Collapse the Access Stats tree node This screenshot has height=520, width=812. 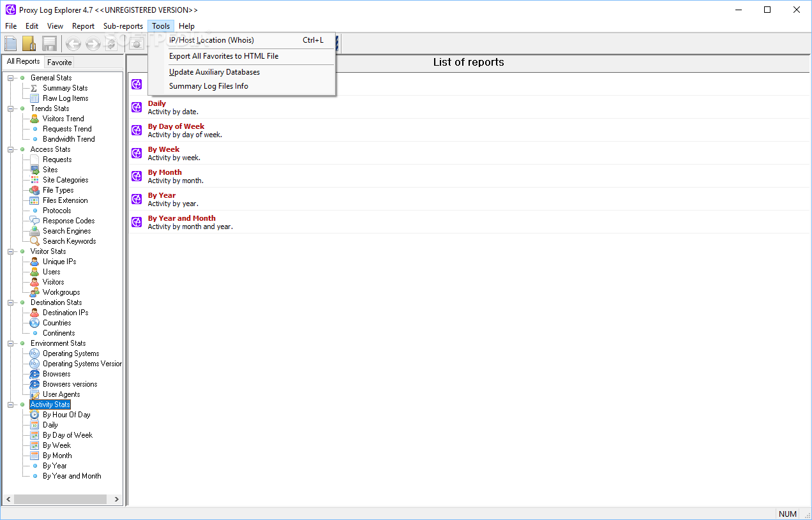click(x=11, y=149)
